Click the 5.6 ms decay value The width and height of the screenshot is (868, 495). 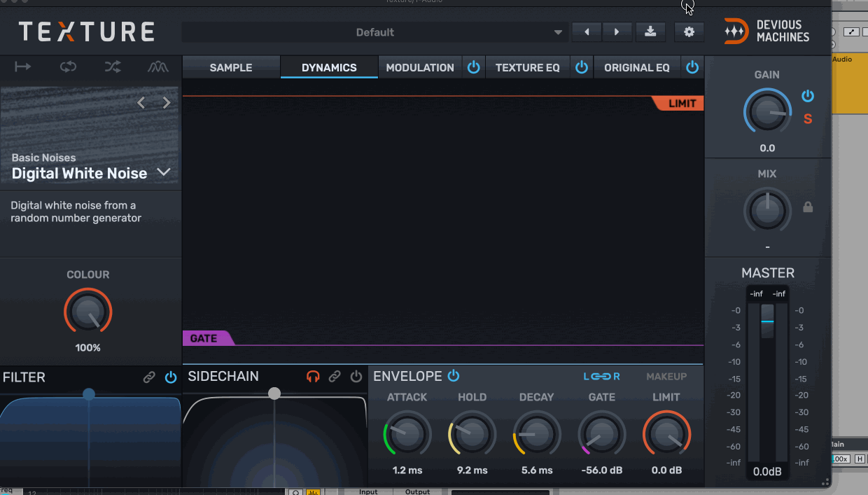click(537, 470)
